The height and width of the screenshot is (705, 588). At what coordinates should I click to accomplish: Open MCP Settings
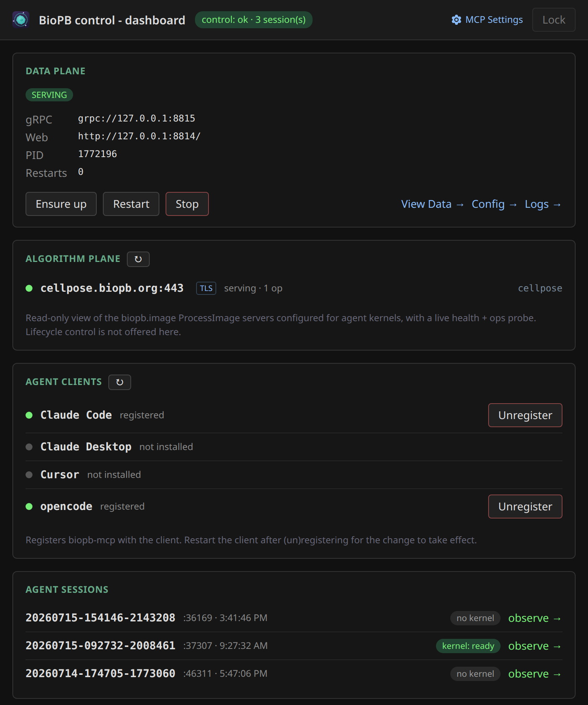(x=487, y=20)
